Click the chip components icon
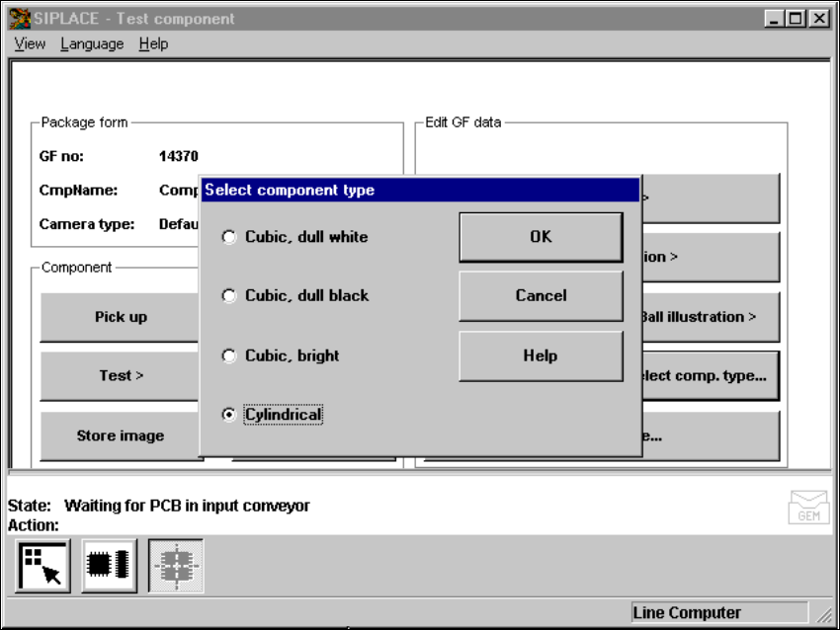 point(109,566)
